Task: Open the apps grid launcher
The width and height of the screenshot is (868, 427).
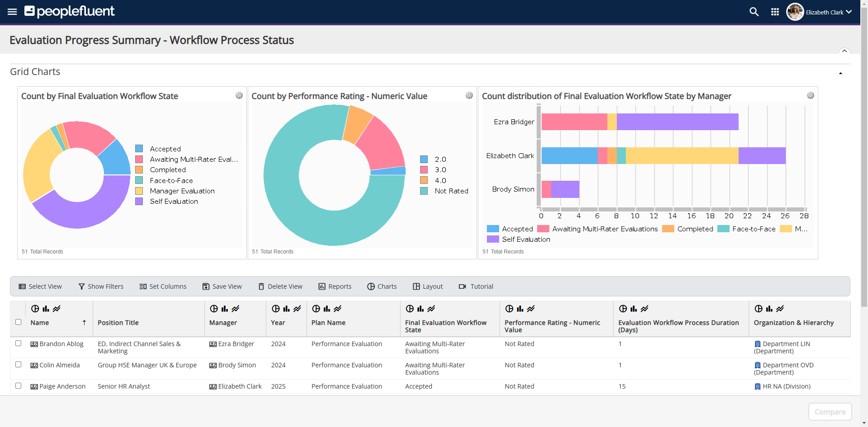Action: 775,12
